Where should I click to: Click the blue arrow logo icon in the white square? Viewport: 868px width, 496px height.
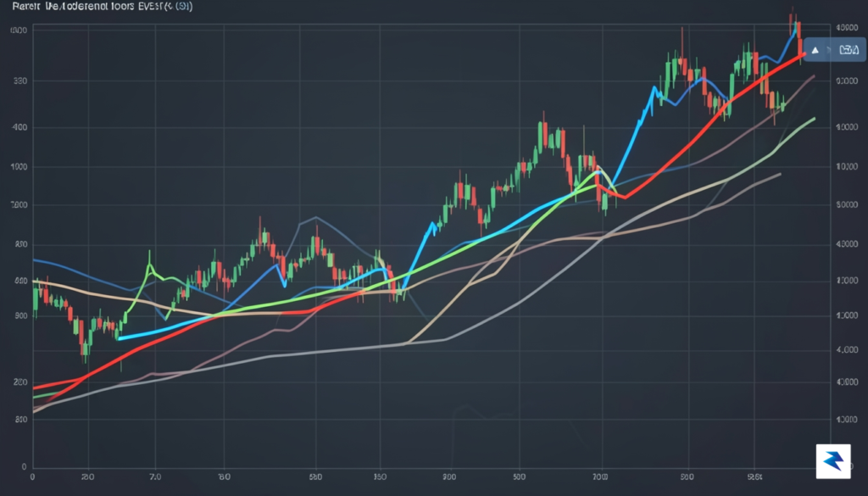[833, 461]
